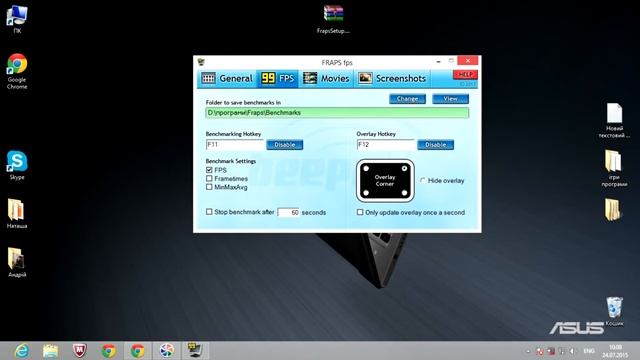
Task: Toggle Stop benchmark after checkbox
Action: click(x=209, y=212)
